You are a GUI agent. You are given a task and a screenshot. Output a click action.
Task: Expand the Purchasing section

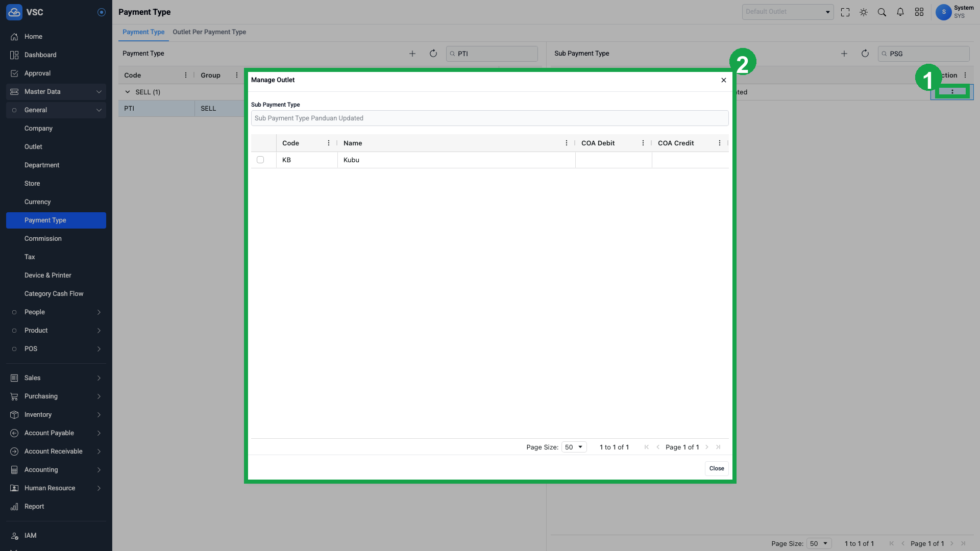(56, 396)
